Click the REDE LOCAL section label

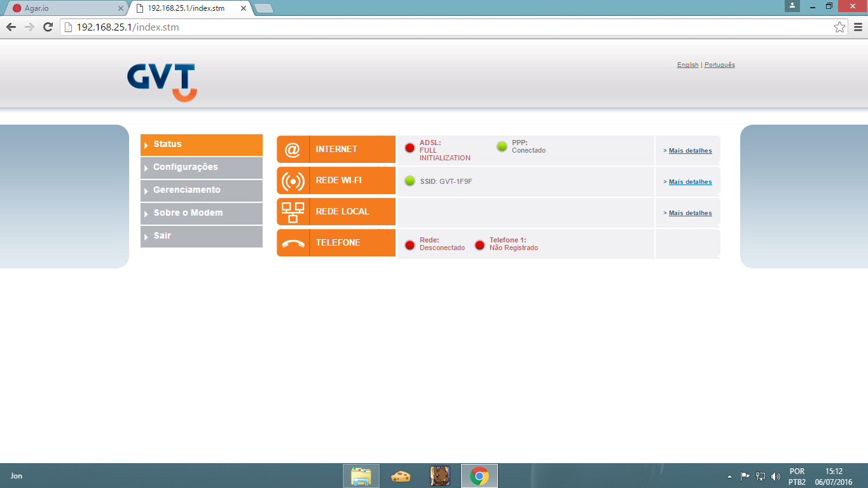343,212
